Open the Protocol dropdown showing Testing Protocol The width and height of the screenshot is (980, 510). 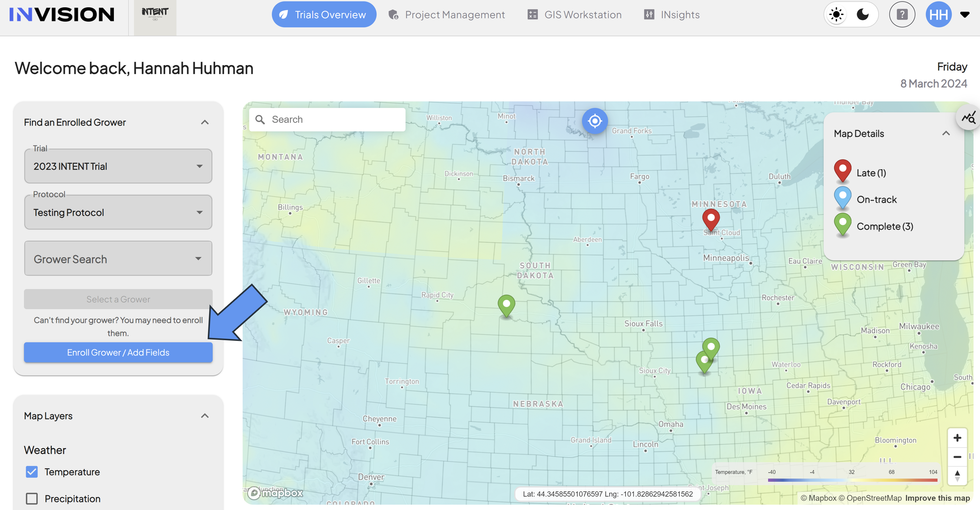click(x=118, y=212)
